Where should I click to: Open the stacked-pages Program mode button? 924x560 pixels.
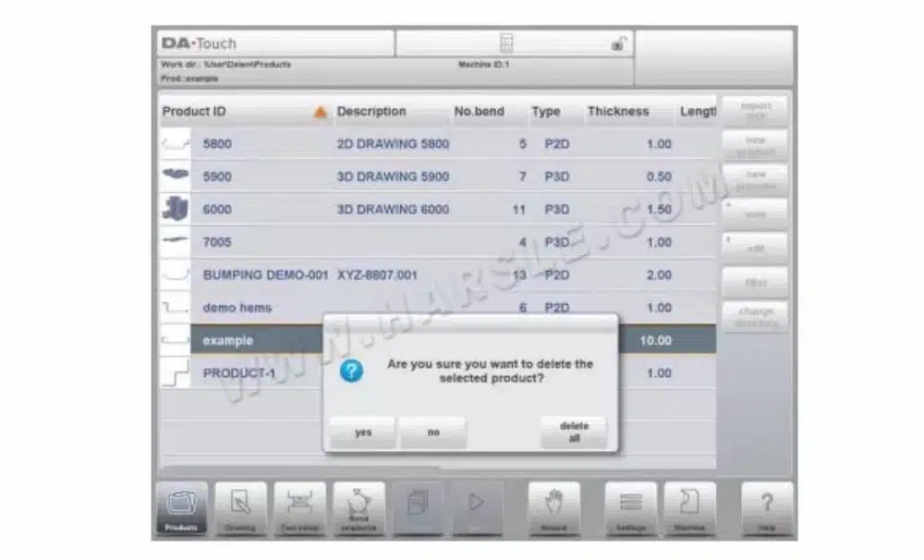click(x=418, y=508)
